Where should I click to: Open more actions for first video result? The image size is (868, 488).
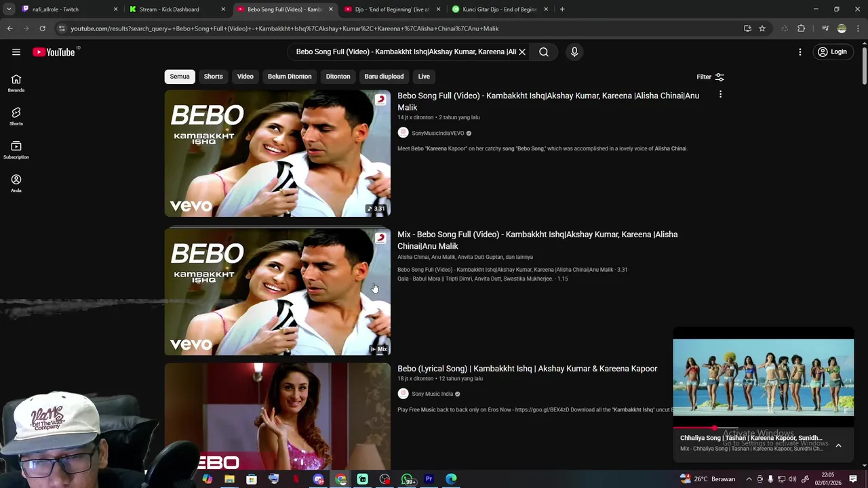pos(720,95)
